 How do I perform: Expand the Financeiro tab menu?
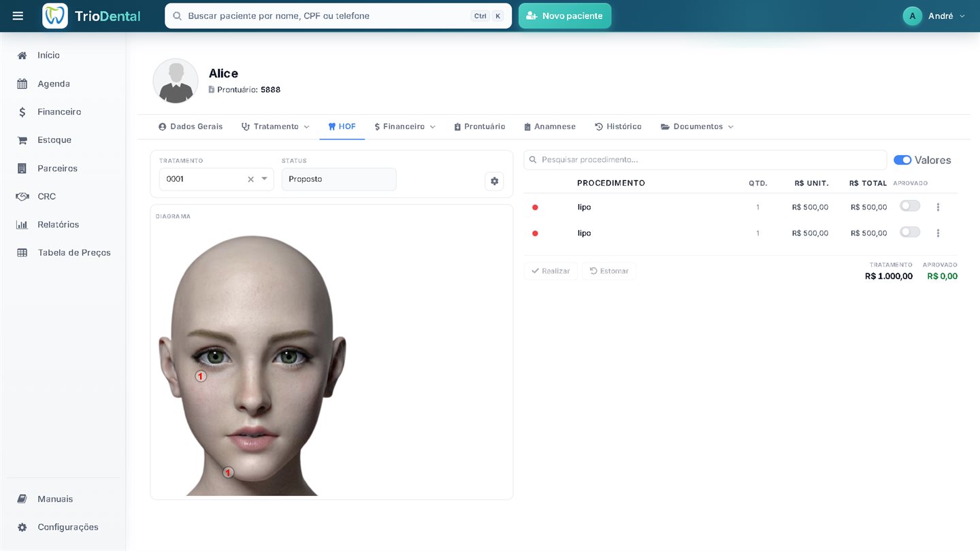coord(405,127)
